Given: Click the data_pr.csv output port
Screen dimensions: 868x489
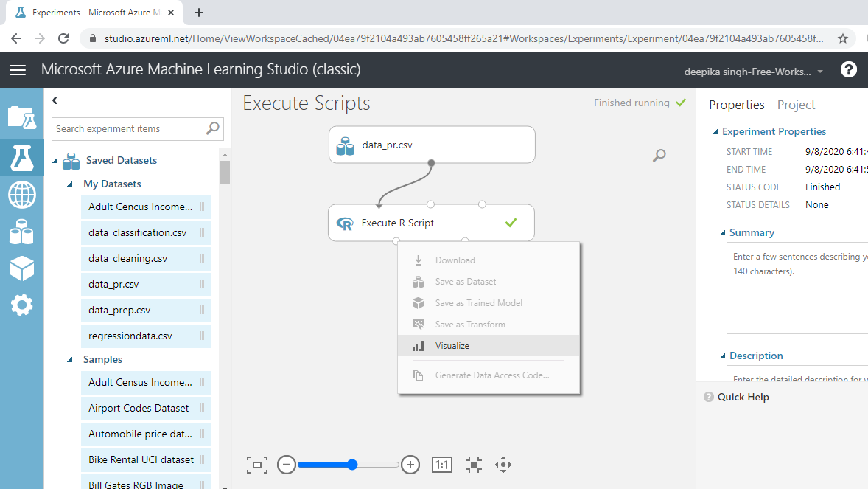Looking at the screenshot, I should tap(431, 163).
